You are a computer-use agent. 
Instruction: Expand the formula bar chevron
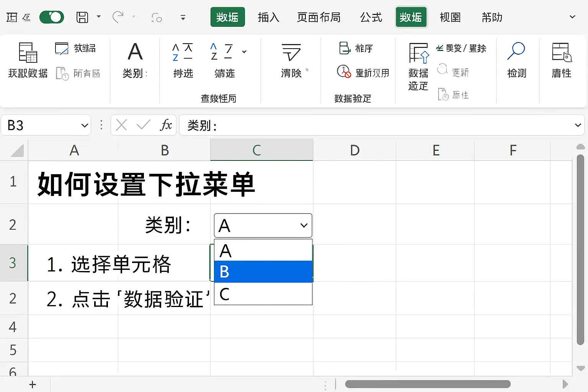pyautogui.click(x=578, y=125)
